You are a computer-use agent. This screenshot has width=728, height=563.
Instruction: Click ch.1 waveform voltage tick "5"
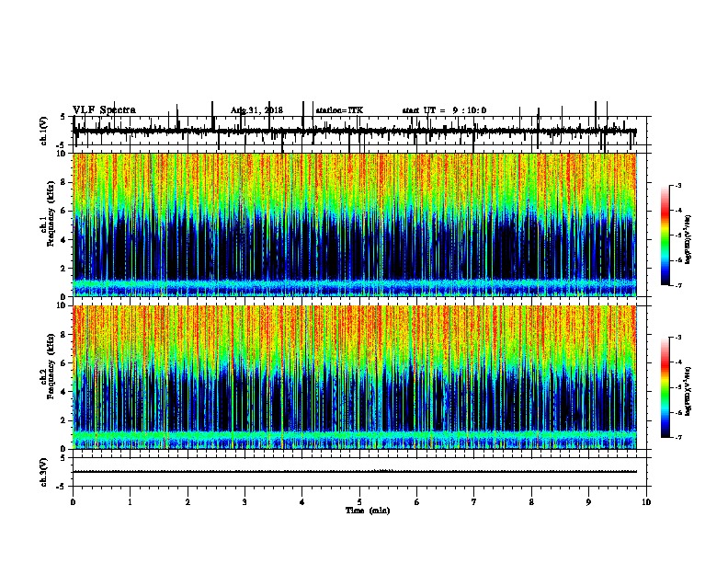pyautogui.click(x=63, y=117)
